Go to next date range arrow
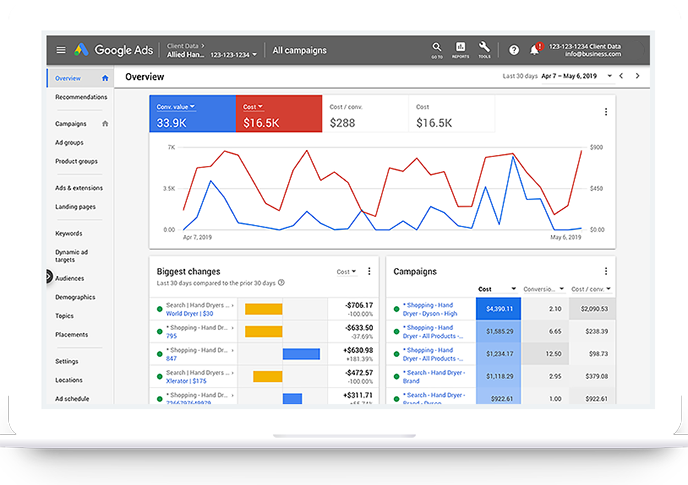The height and width of the screenshot is (485, 688). point(638,76)
